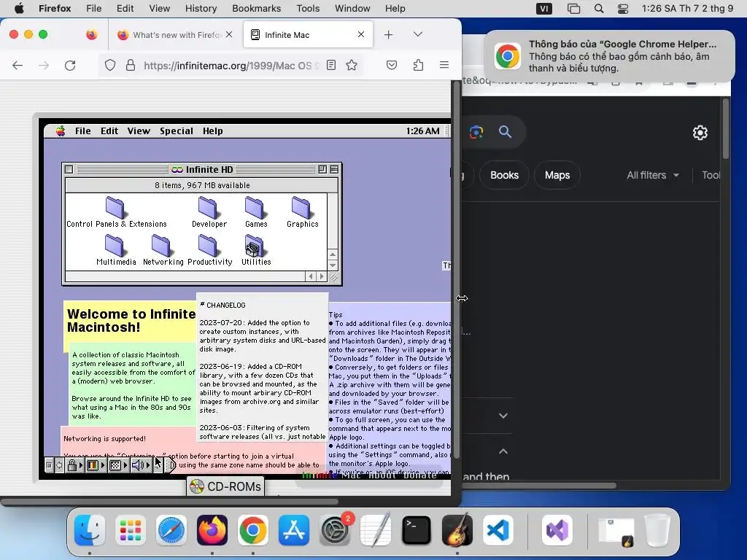Click Infinite HD vertical scrollbar down arrow
Viewport: 747px width, 560px height.
[333, 265]
